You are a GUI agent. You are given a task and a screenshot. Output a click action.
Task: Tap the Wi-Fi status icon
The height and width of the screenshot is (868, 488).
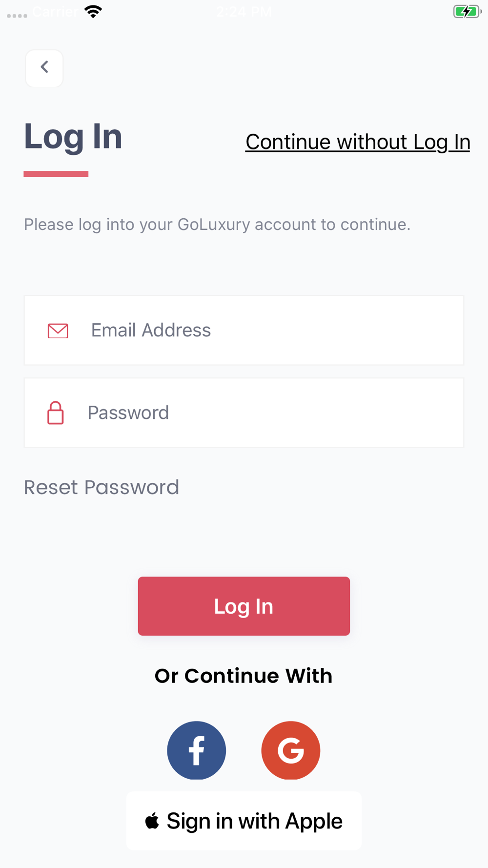point(93,12)
